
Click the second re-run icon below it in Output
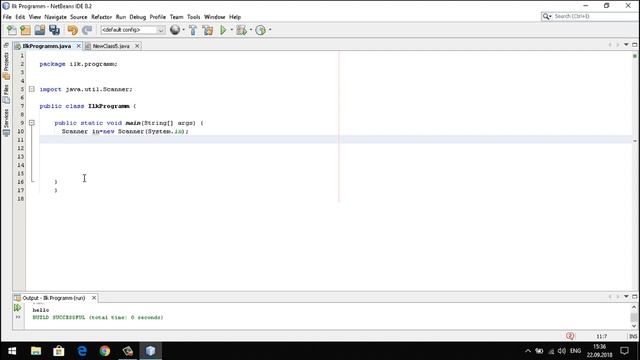click(x=18, y=317)
